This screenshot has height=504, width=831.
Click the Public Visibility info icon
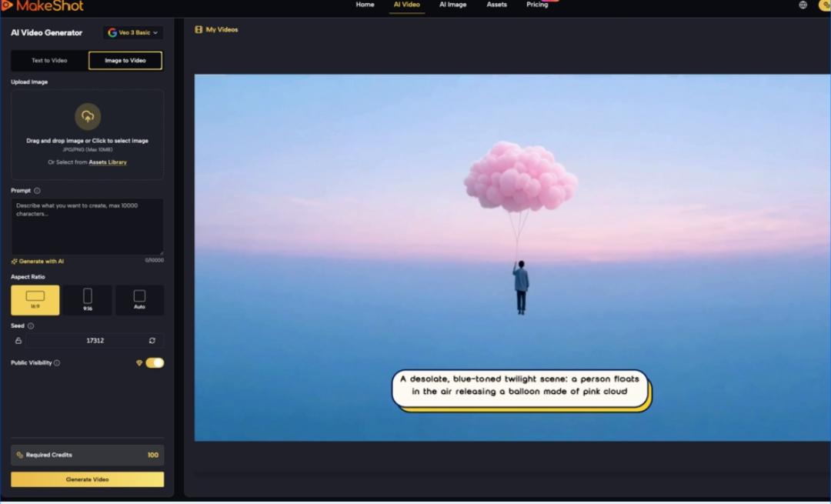[57, 363]
